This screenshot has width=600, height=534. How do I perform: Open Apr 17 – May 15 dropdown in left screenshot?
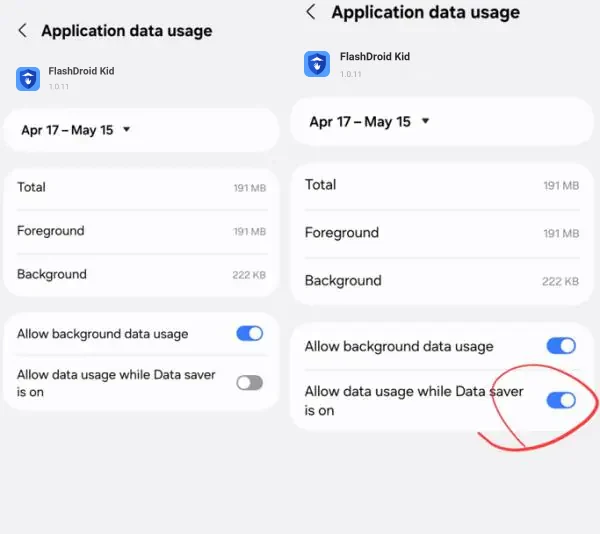click(141, 130)
